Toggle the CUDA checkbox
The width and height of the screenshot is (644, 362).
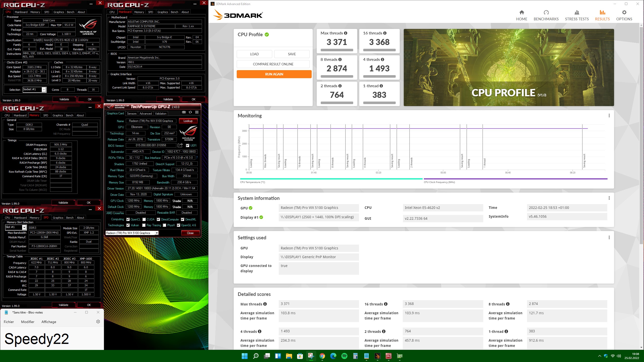tap(144, 219)
